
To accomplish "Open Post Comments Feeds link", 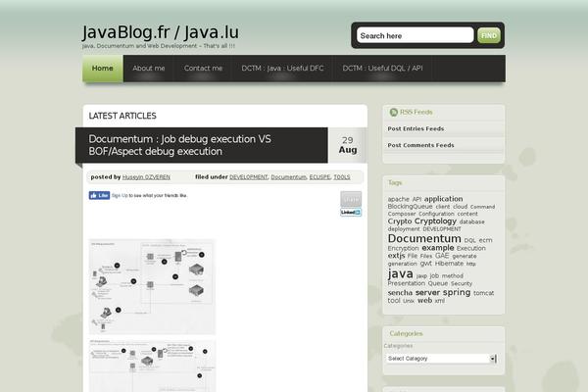I will pos(420,145).
